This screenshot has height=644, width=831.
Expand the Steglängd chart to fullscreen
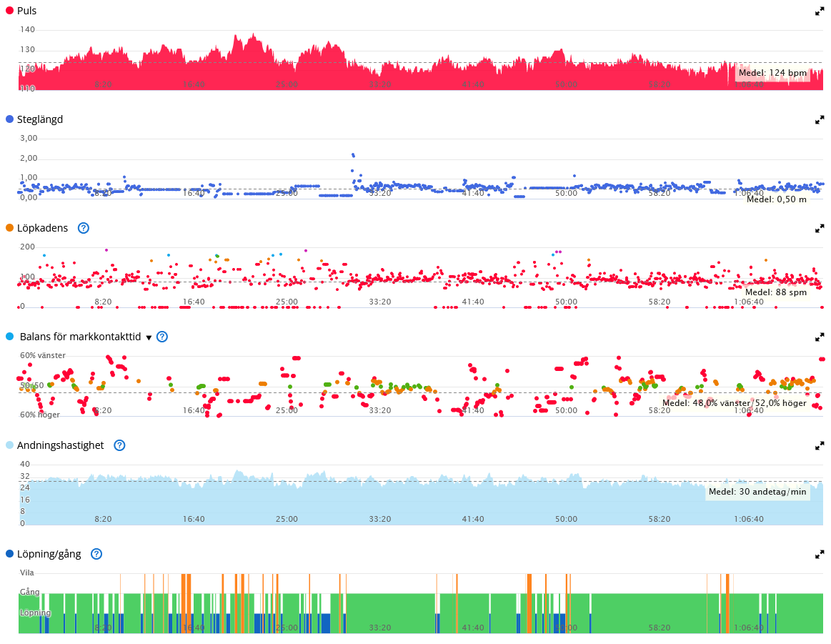point(820,120)
